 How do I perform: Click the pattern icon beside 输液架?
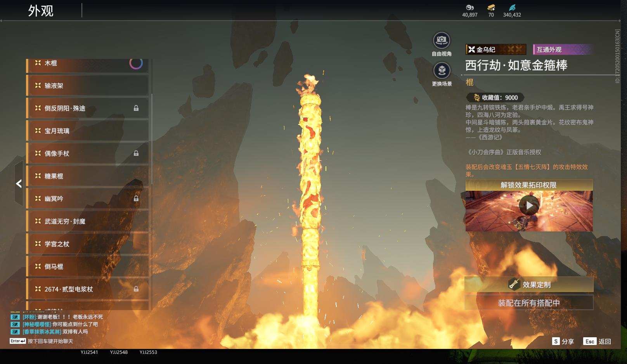coord(38,85)
